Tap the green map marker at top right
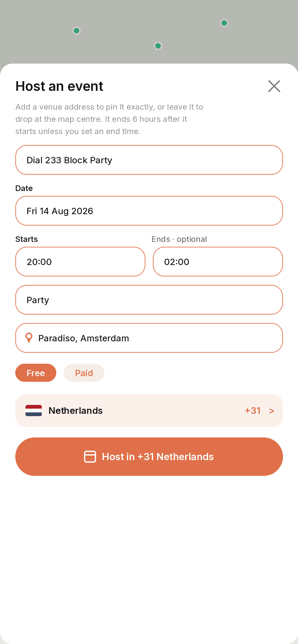The image size is (298, 644). [x=224, y=23]
